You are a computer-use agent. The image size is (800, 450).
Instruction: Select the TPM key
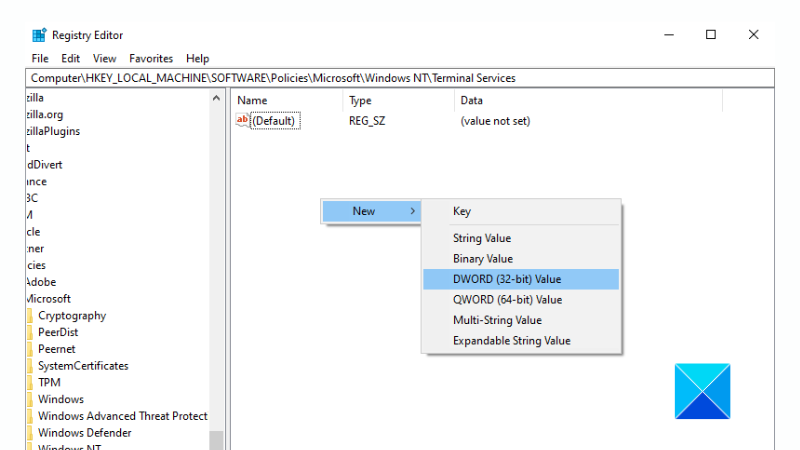(x=49, y=383)
